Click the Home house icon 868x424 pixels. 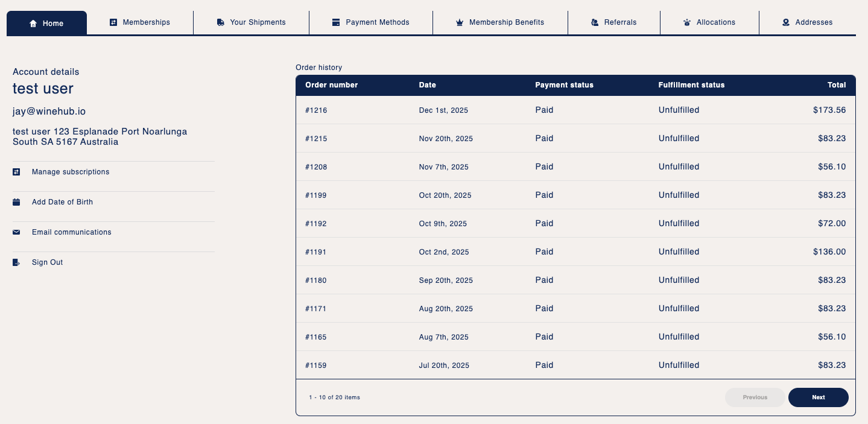coord(34,24)
